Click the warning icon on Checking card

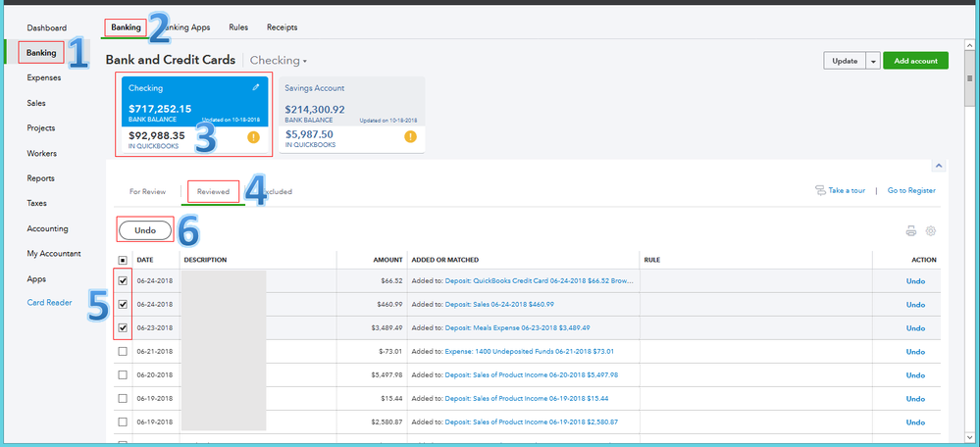[253, 137]
